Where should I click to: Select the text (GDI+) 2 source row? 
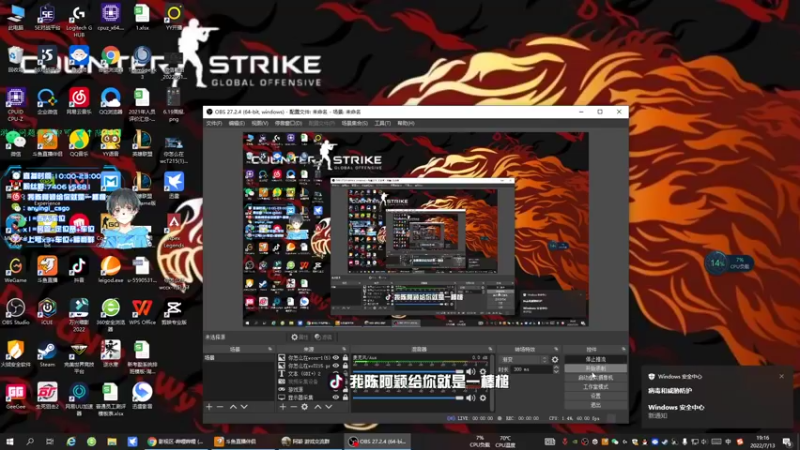[313, 373]
